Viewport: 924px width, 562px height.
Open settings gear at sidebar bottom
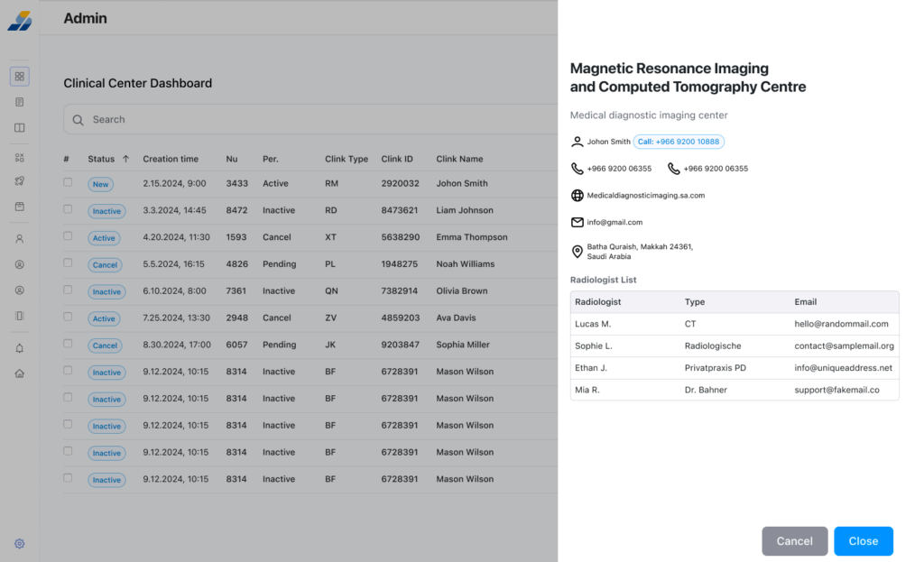[x=20, y=544]
